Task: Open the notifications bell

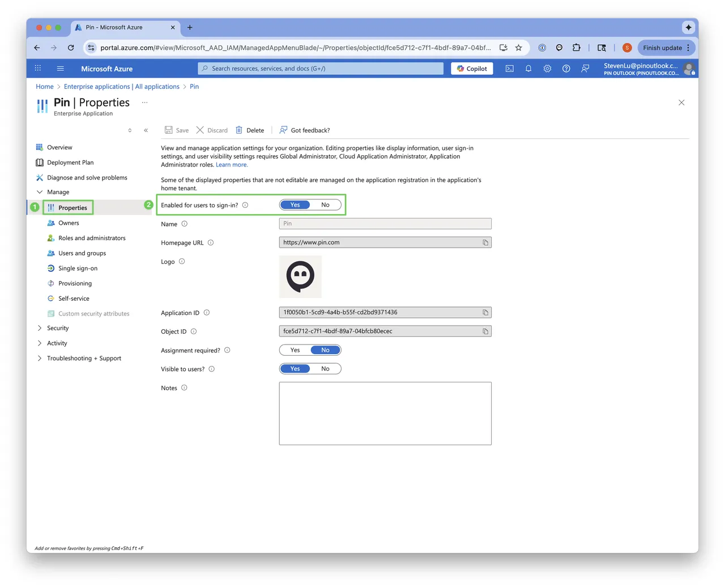Action: (x=528, y=69)
